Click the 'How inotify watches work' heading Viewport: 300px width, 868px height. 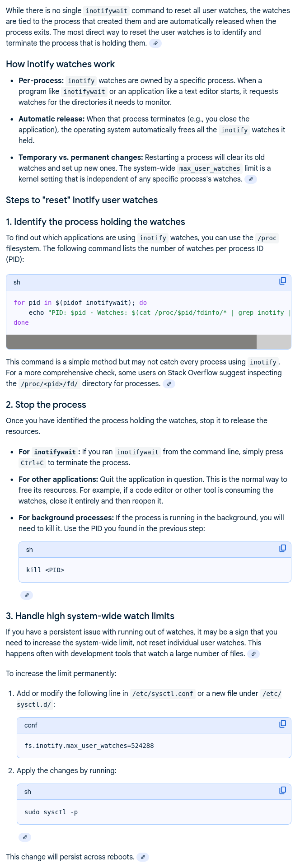pyautogui.click(x=61, y=64)
